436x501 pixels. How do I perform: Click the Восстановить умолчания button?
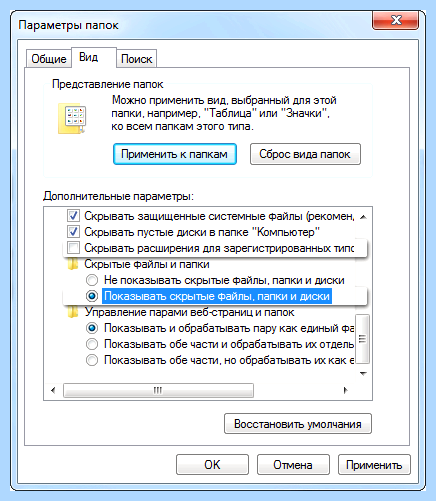[x=298, y=424]
